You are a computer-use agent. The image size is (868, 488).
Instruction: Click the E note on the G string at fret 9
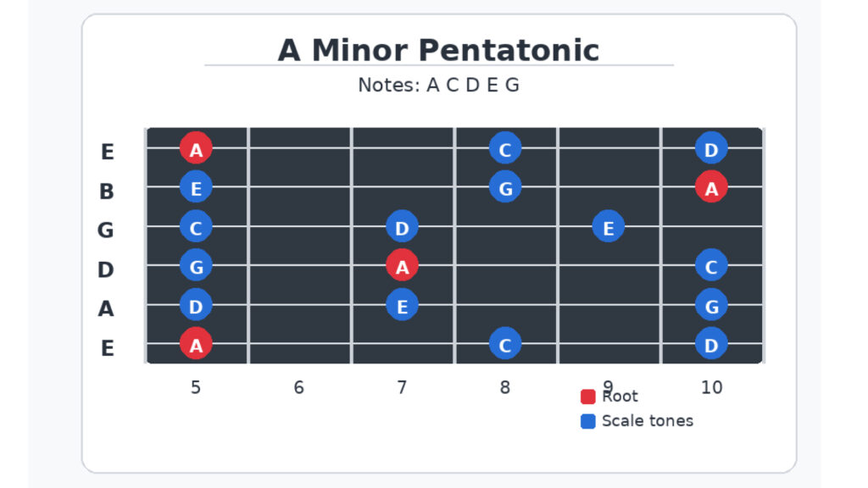click(608, 227)
